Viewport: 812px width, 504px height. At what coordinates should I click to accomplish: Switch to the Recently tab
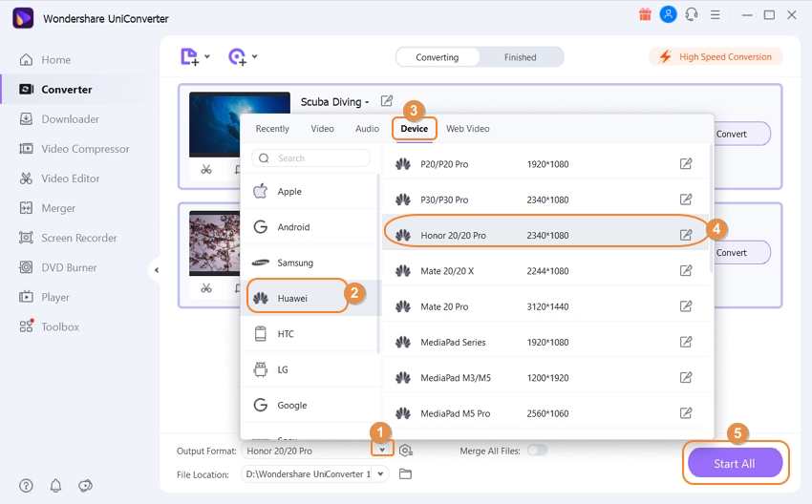[272, 128]
